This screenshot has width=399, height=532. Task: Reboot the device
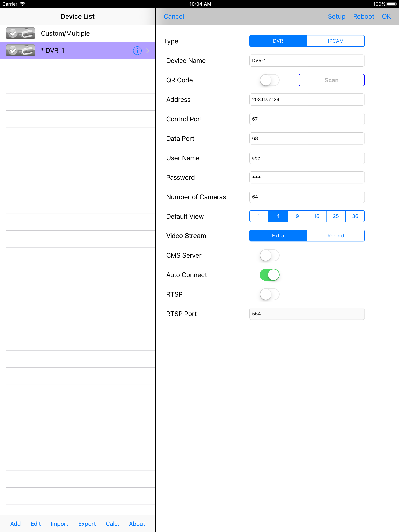(363, 16)
